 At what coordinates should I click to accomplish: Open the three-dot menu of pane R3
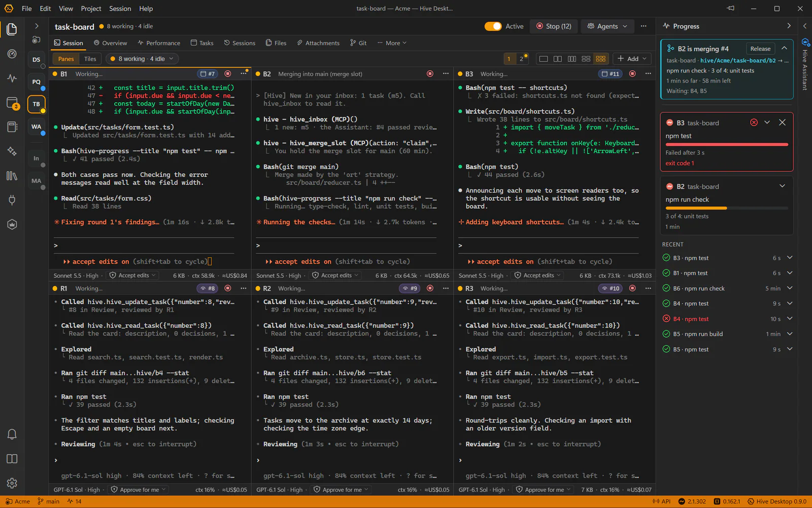648,288
